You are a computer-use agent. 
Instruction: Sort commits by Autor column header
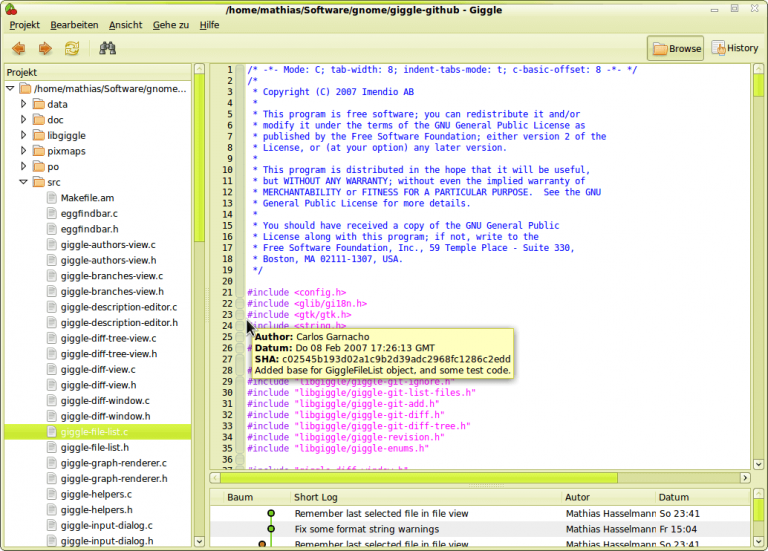(577, 497)
